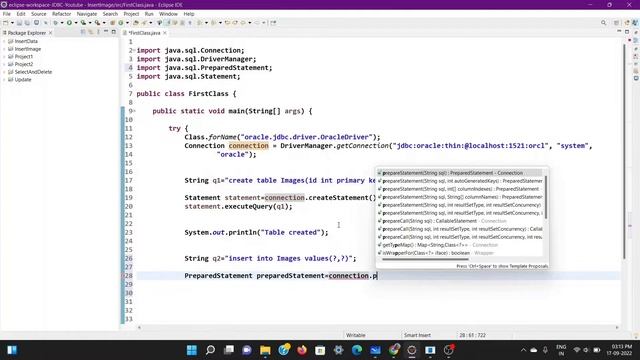
Task: Click the New Java Class toolbar icon
Action: click(121, 23)
